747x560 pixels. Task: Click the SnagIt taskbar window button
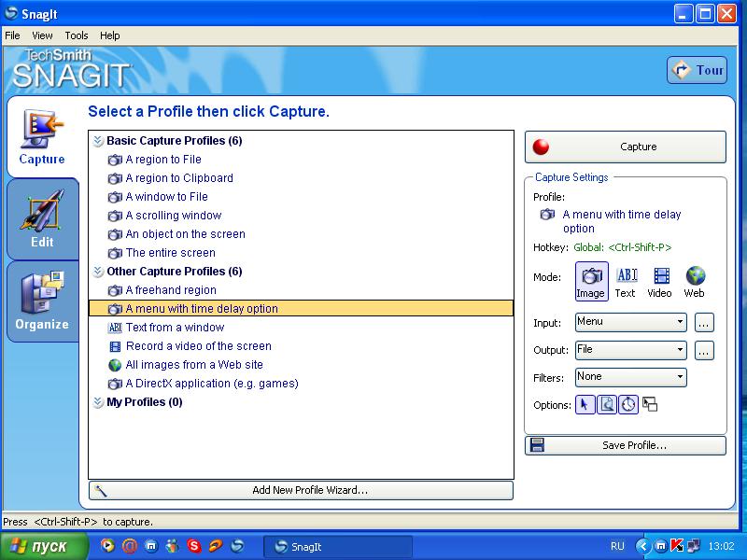click(338, 547)
